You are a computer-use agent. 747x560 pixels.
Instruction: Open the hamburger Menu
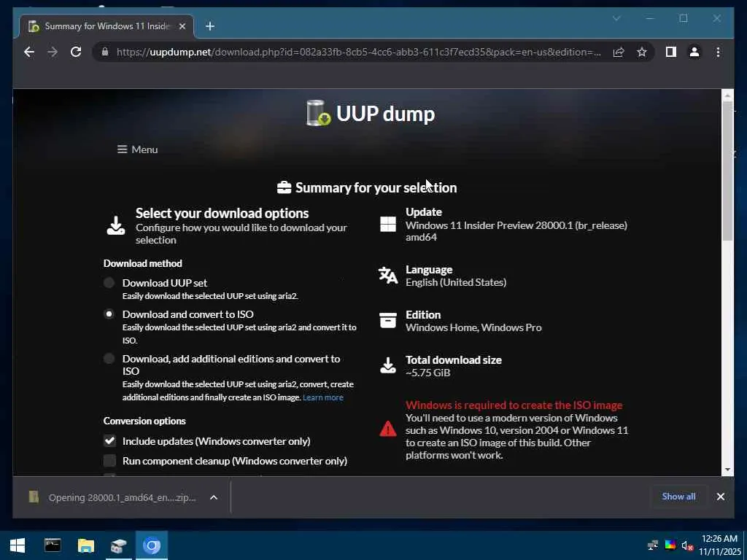coord(137,149)
